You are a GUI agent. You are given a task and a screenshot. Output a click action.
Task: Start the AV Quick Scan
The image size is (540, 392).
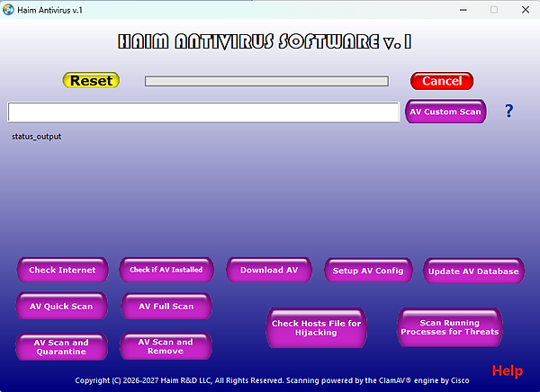61,306
